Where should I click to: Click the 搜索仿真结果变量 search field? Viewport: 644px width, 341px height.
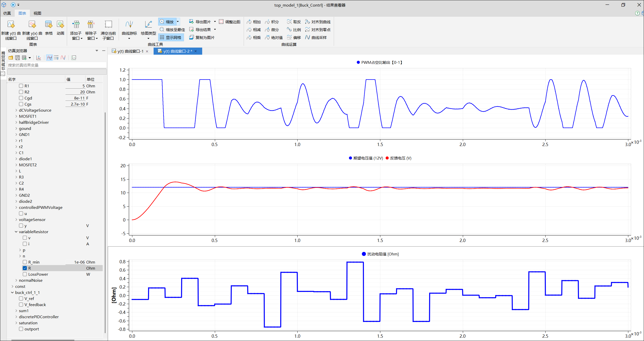57,65
